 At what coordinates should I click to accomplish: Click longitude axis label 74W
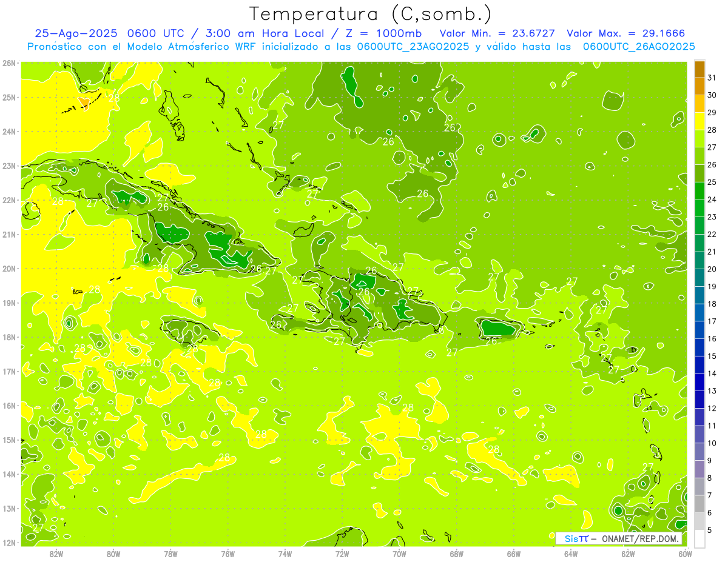pos(285,554)
